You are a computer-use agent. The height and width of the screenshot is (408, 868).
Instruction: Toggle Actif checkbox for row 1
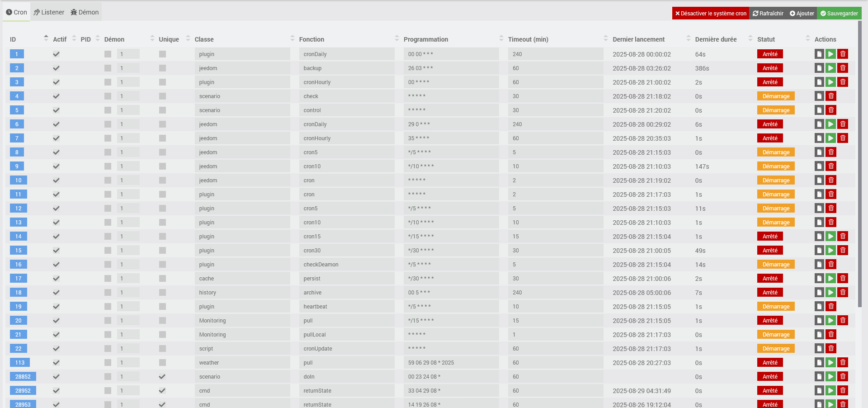tap(56, 54)
